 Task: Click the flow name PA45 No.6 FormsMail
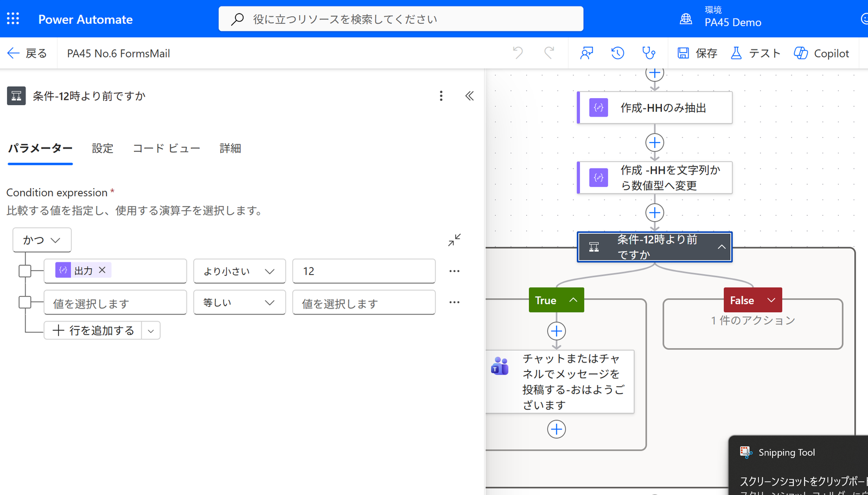118,53
